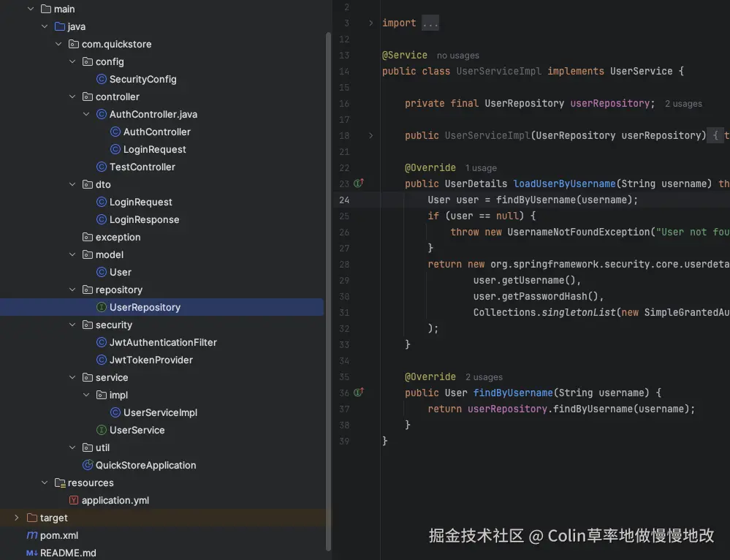Open the 'no usages' hint beside @Service

tap(457, 56)
